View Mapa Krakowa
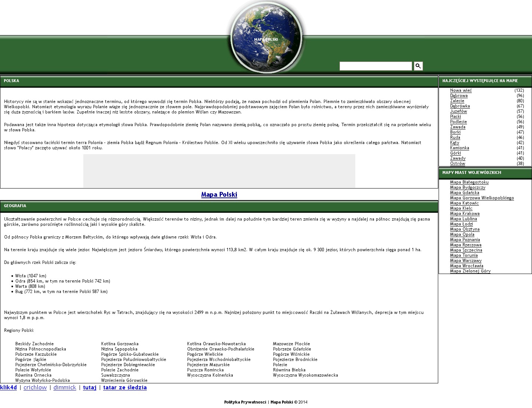This screenshot has height=408, width=532. (464, 214)
